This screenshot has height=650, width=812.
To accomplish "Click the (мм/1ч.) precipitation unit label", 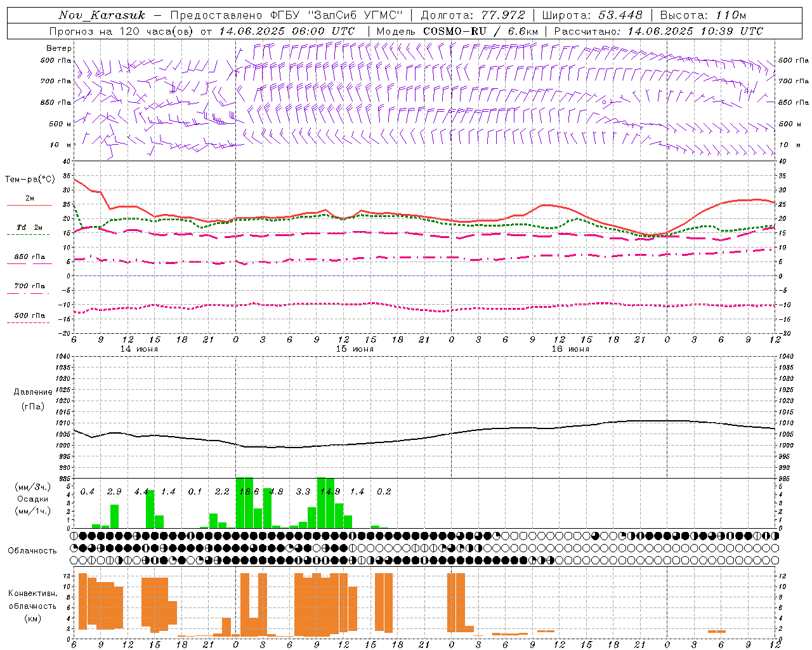I will point(33,511).
